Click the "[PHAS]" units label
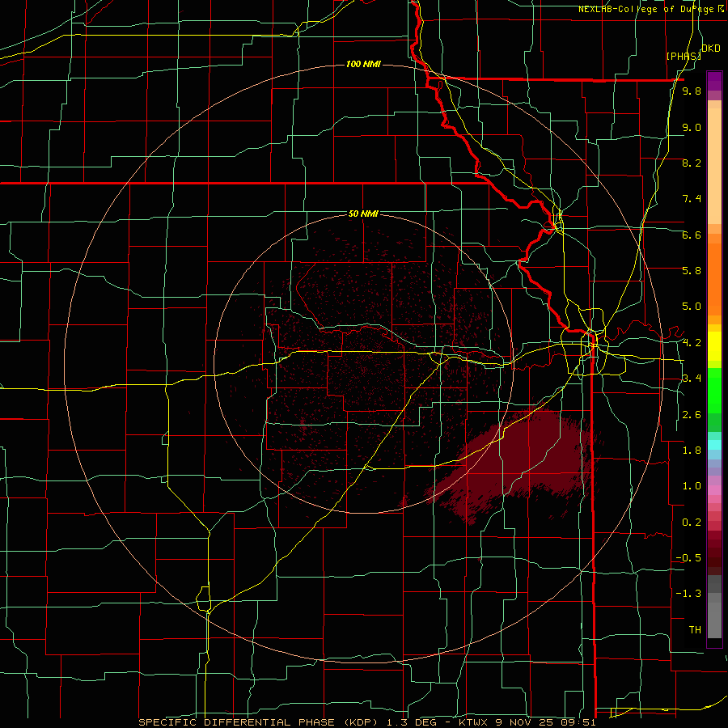The height and width of the screenshot is (728, 728). point(684,56)
